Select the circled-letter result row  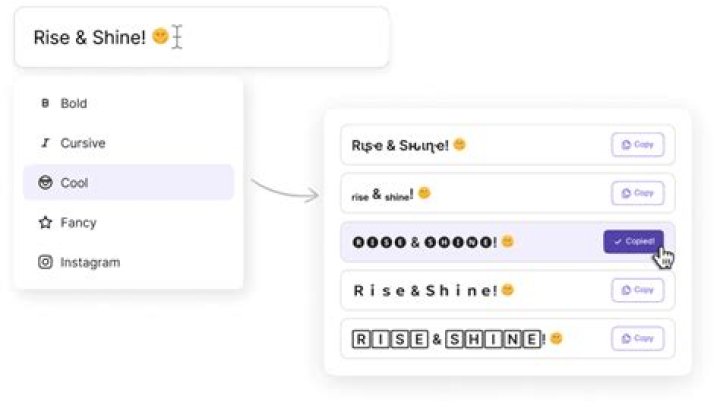pyautogui.click(x=507, y=242)
